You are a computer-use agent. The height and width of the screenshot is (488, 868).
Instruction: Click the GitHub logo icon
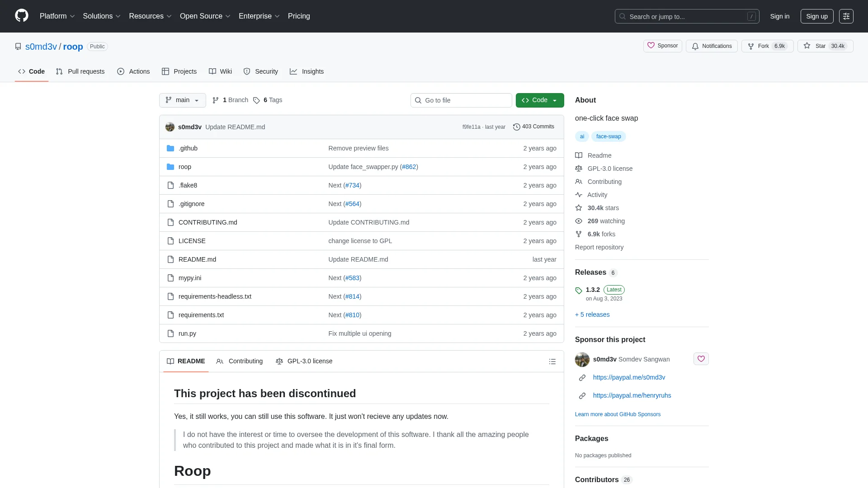click(21, 16)
